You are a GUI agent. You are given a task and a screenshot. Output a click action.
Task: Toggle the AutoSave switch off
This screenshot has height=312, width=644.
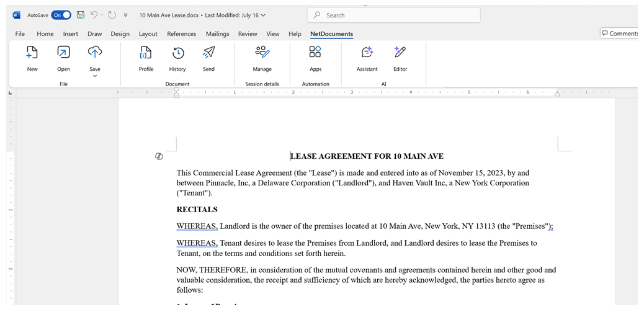[61, 15]
